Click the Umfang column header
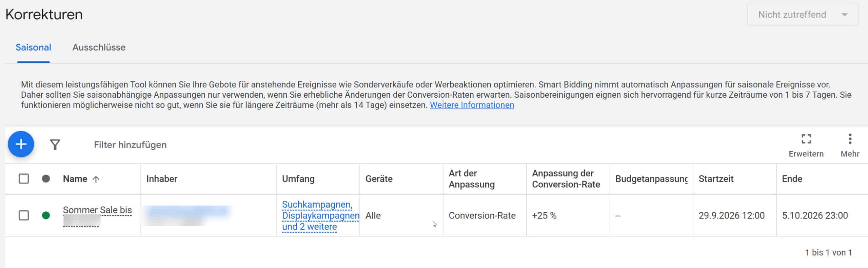This screenshot has height=268, width=868. (x=298, y=179)
